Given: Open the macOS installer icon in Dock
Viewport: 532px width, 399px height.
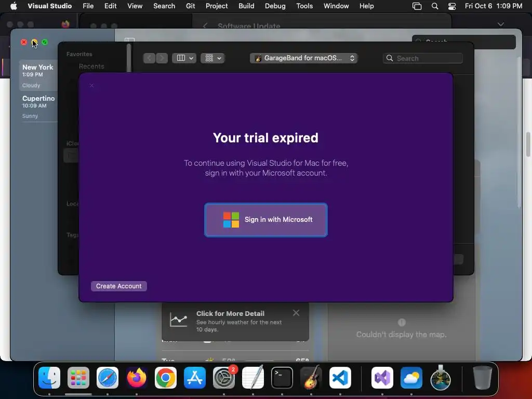Looking at the screenshot, I should click(x=441, y=378).
